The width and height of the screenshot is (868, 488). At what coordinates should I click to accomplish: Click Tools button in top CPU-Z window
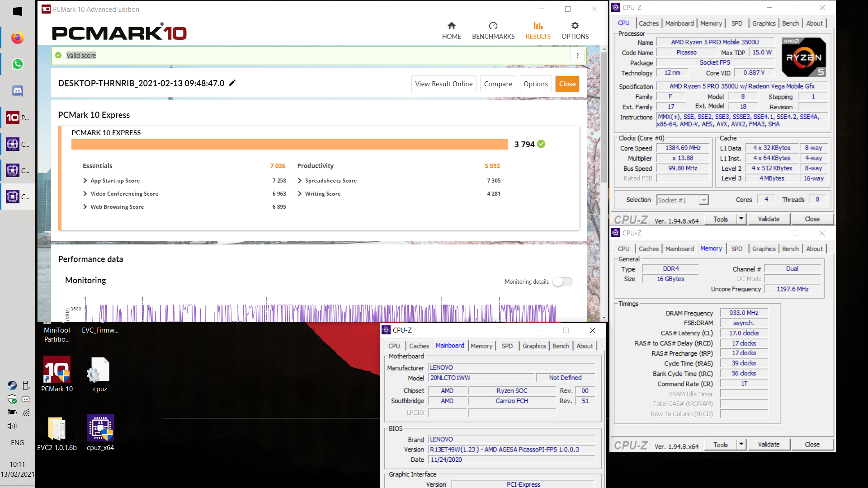pyautogui.click(x=721, y=219)
